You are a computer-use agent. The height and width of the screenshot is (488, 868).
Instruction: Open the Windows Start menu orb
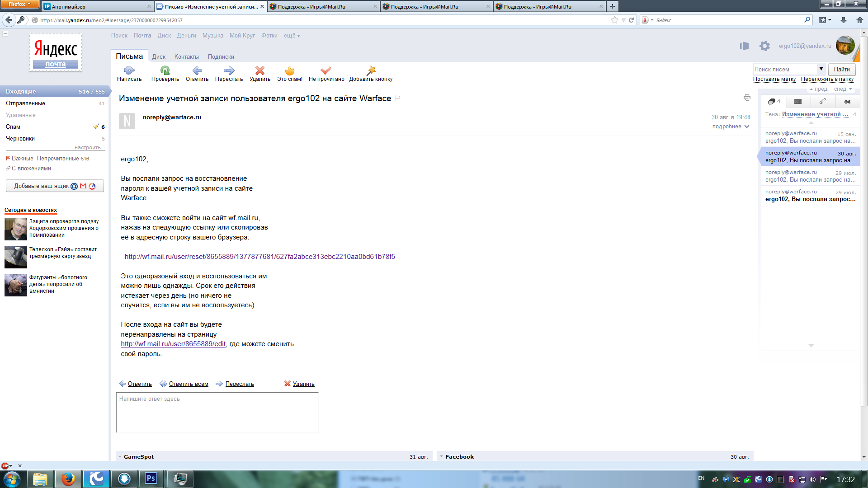[x=12, y=479]
